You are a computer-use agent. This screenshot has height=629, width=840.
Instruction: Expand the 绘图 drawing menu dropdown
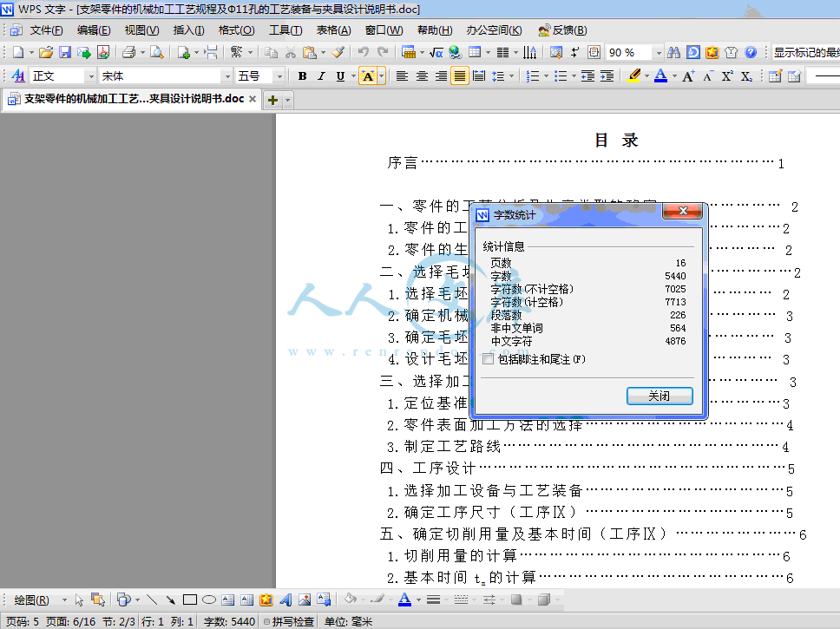[x=64, y=600]
